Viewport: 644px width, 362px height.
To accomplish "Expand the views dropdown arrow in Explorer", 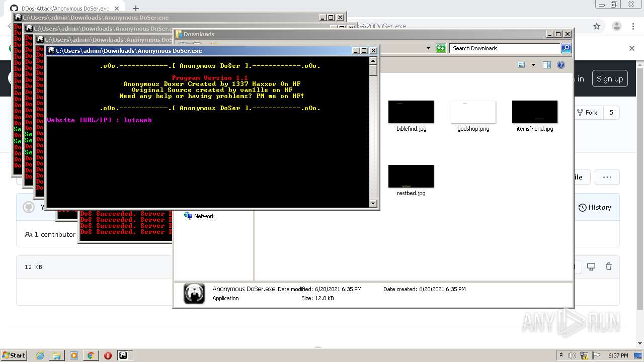I will coord(533,65).
